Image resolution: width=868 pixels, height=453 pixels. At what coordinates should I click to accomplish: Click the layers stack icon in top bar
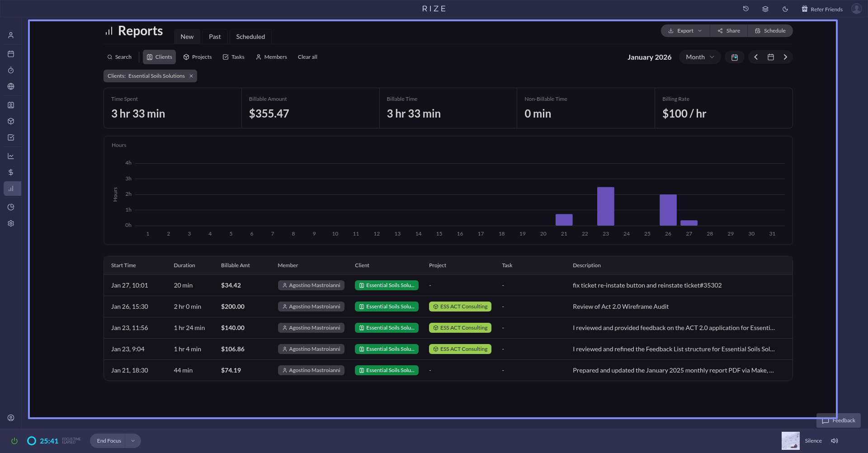click(x=765, y=9)
